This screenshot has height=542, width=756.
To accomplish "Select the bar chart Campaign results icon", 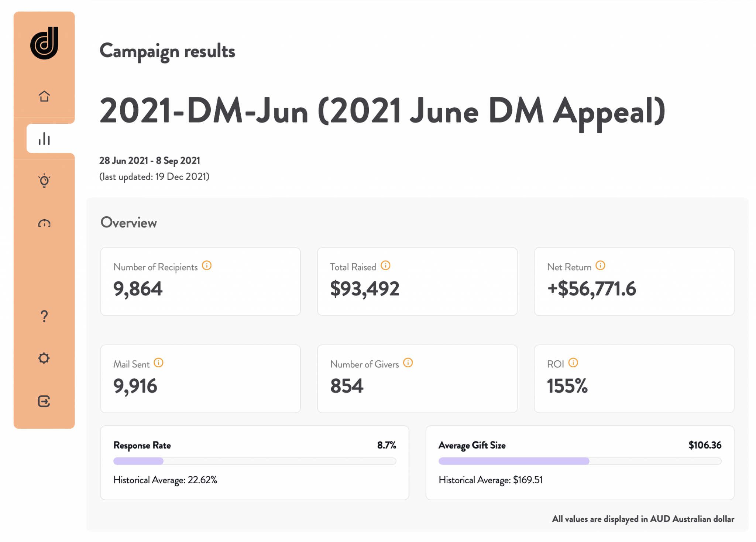I will [x=44, y=139].
